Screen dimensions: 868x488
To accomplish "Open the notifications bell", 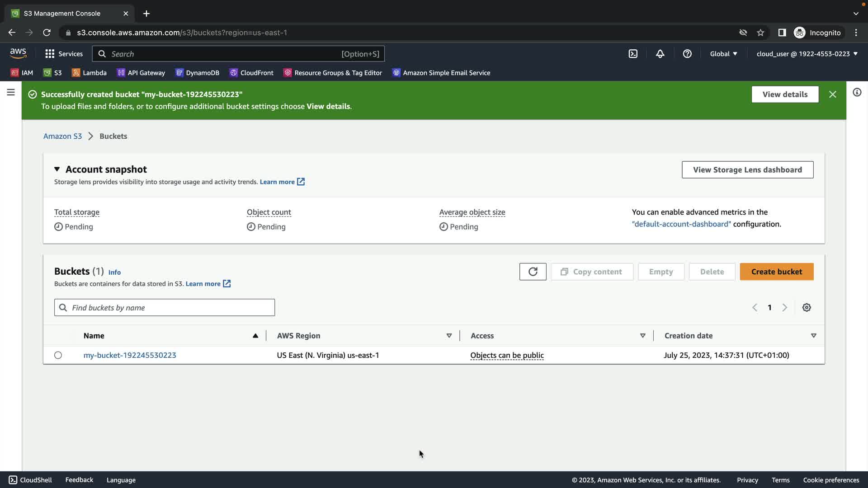I will click(660, 54).
